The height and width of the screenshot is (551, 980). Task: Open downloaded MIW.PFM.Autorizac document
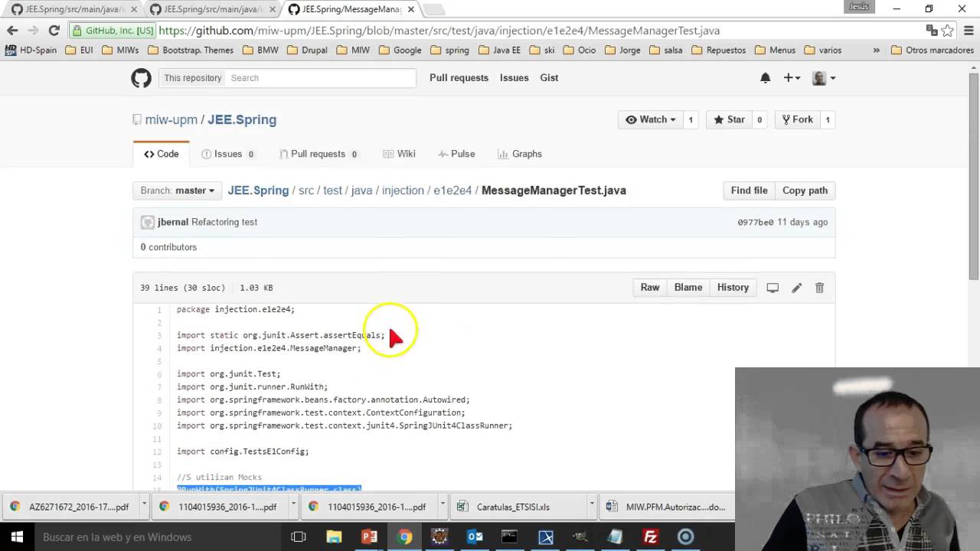click(665, 507)
